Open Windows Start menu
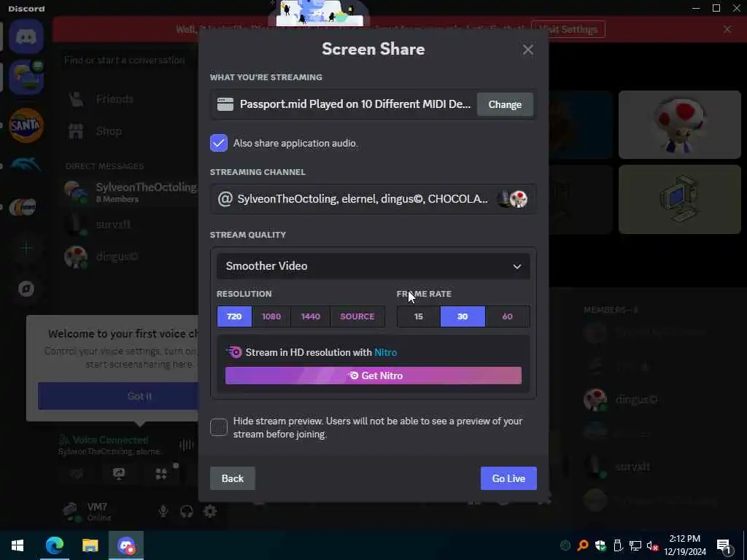This screenshot has width=747, height=560. (18, 545)
